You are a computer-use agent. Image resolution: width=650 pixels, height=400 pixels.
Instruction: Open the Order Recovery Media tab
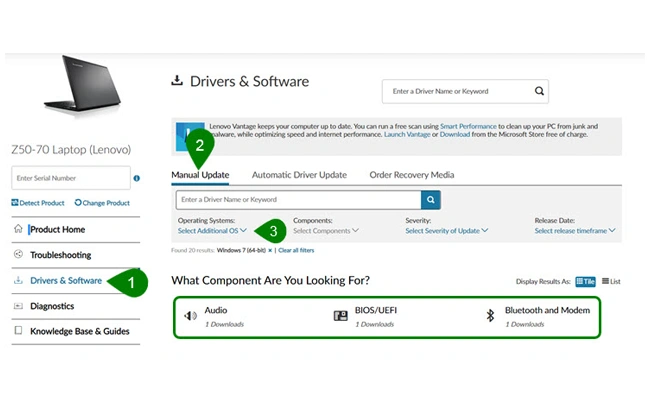[x=411, y=175]
